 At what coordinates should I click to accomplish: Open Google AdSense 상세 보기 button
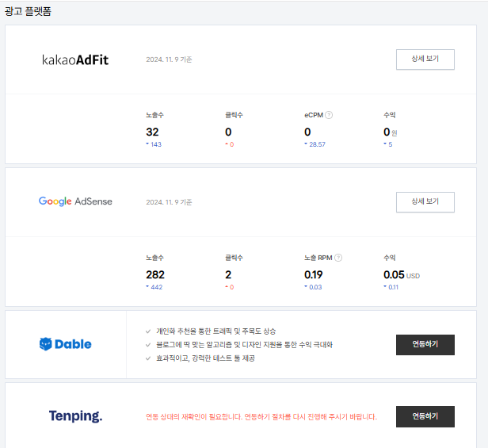click(x=425, y=202)
